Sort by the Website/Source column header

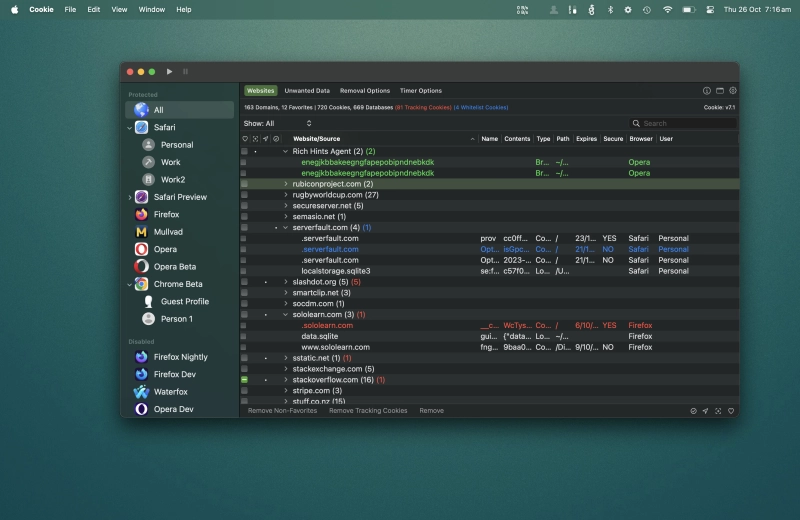pyautogui.click(x=384, y=139)
